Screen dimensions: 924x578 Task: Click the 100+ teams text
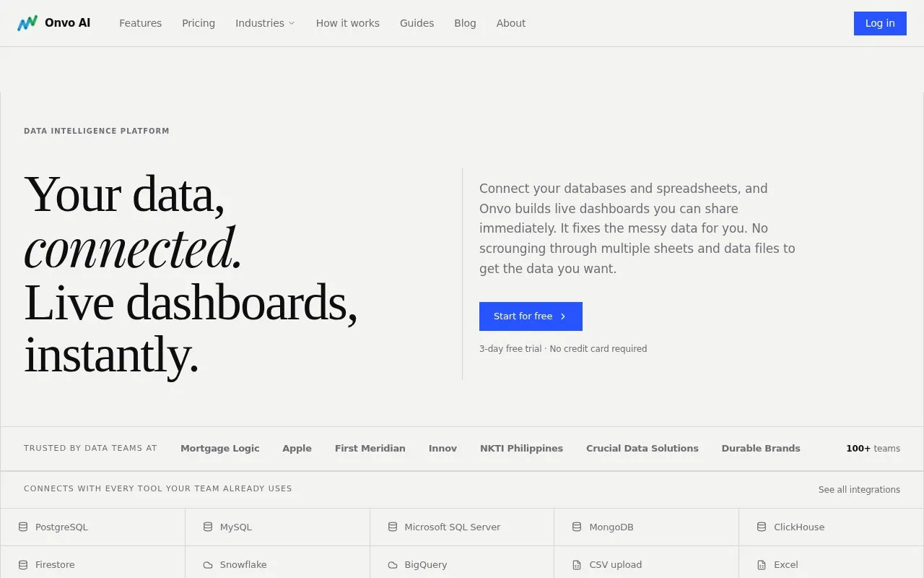[873, 448]
